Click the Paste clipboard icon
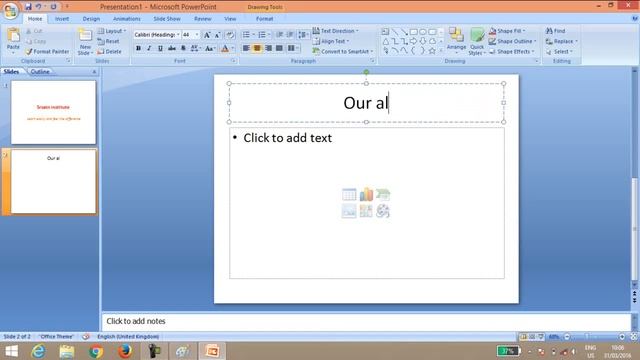 pyautogui.click(x=13, y=36)
